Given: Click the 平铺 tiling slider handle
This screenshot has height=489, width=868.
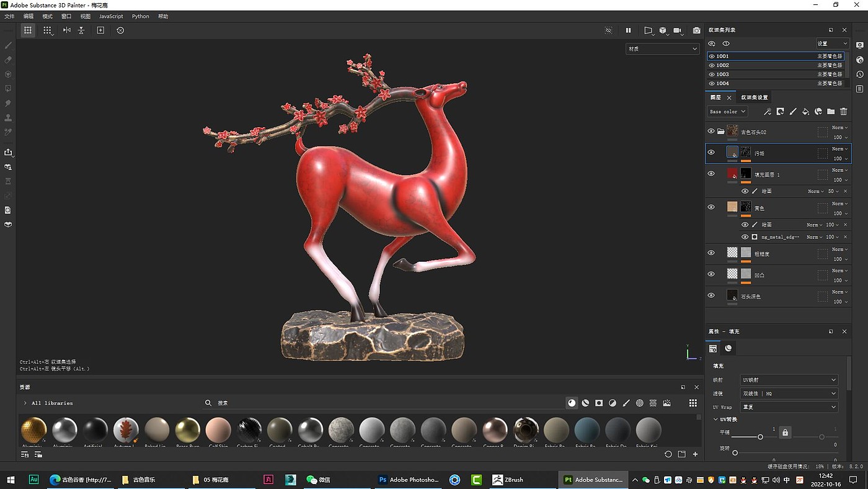Looking at the screenshot, I should pos(760,437).
